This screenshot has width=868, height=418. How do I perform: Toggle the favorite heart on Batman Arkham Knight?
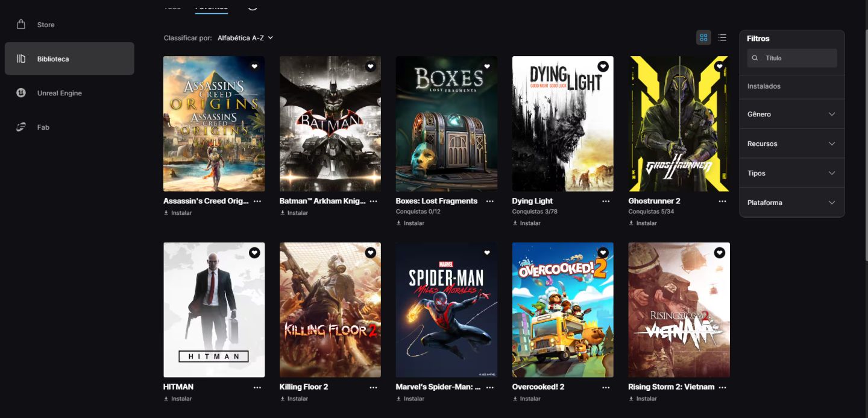tap(371, 66)
